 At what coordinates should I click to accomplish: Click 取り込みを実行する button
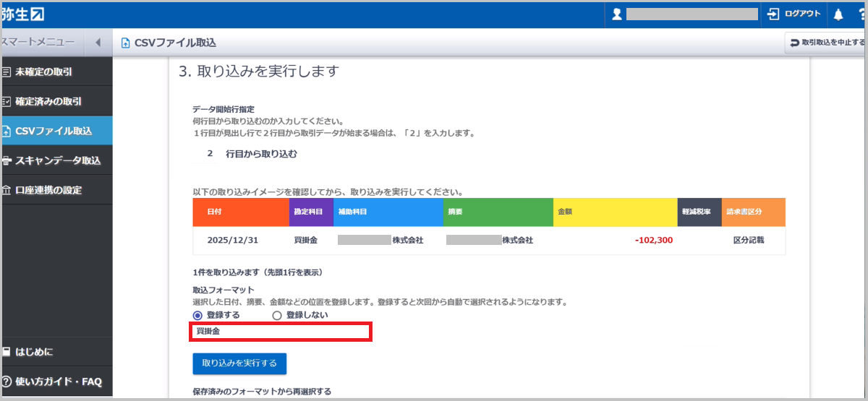point(239,363)
